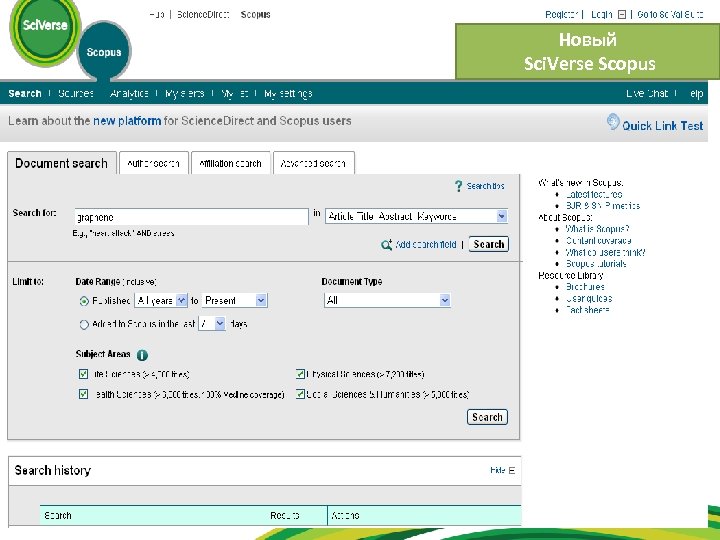This screenshot has height=540, width=720.
Task: Open Subject Areas info icon
Action: (142, 355)
